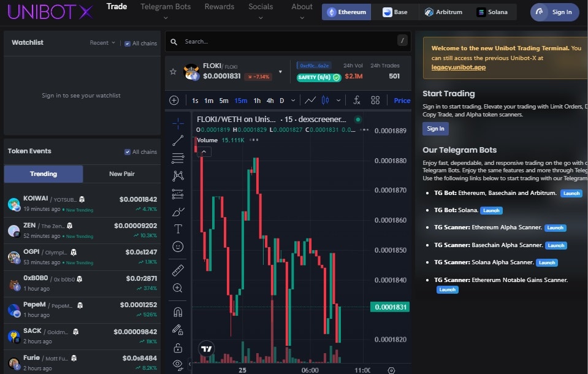Screen dimensions: 588x374
Task: Hide all drawings eye icon
Action: [x=178, y=365]
